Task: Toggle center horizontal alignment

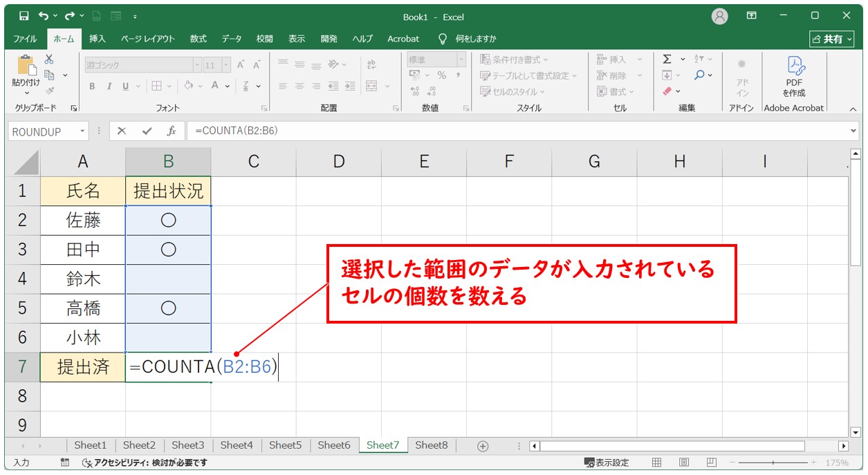Action: coord(299,86)
